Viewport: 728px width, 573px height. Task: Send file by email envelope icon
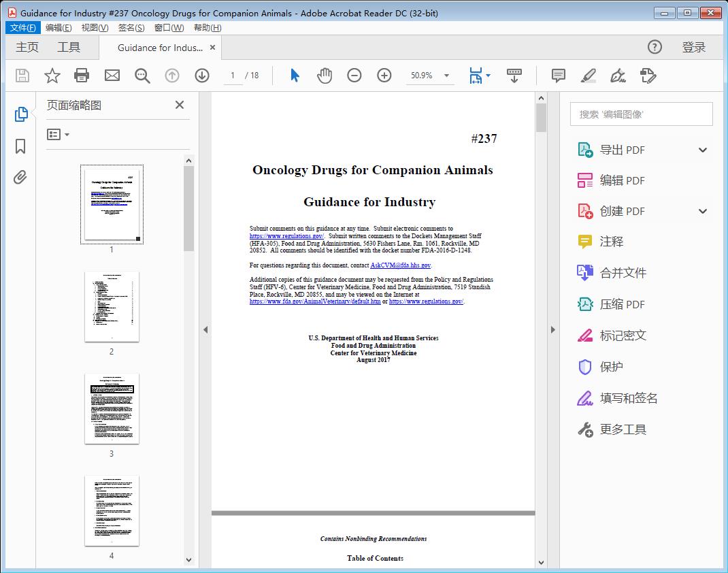pyautogui.click(x=112, y=76)
